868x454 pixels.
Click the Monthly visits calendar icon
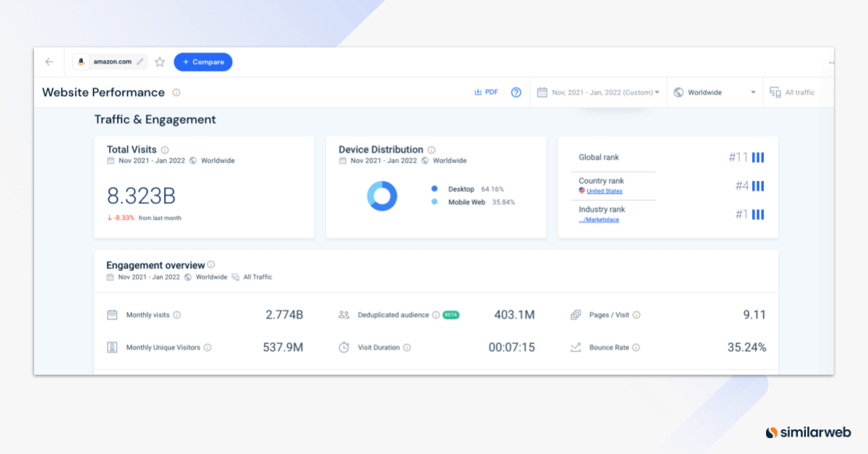pyautogui.click(x=112, y=315)
